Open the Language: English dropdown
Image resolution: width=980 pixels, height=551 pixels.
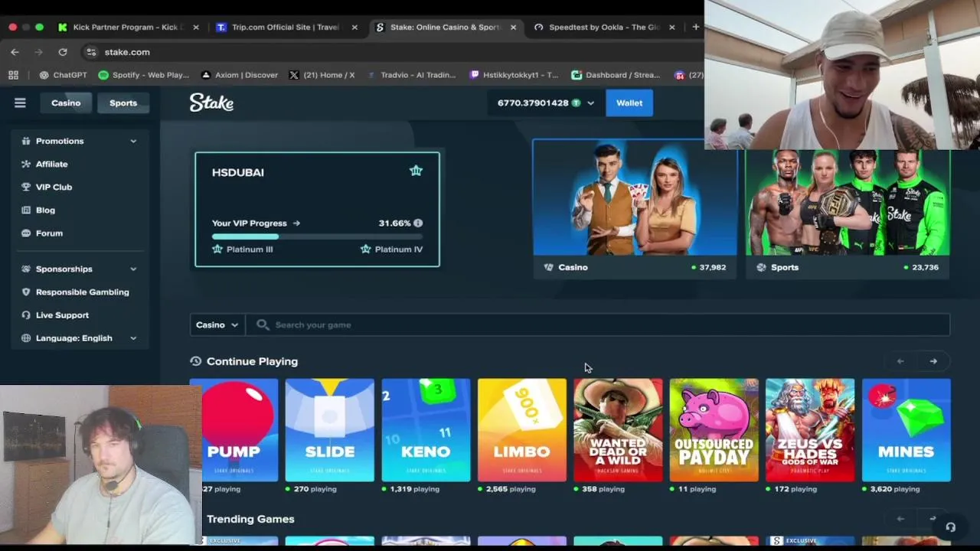tap(80, 337)
